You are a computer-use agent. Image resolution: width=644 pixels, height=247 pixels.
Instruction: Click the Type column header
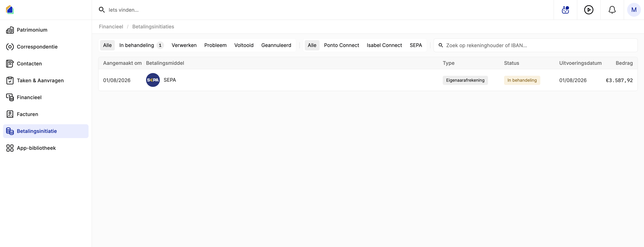click(449, 63)
